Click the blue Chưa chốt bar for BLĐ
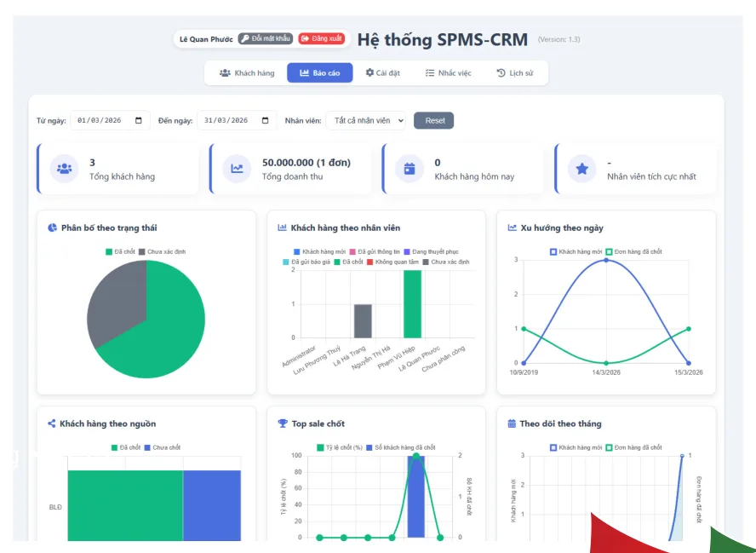The image size is (756, 553). (212, 505)
